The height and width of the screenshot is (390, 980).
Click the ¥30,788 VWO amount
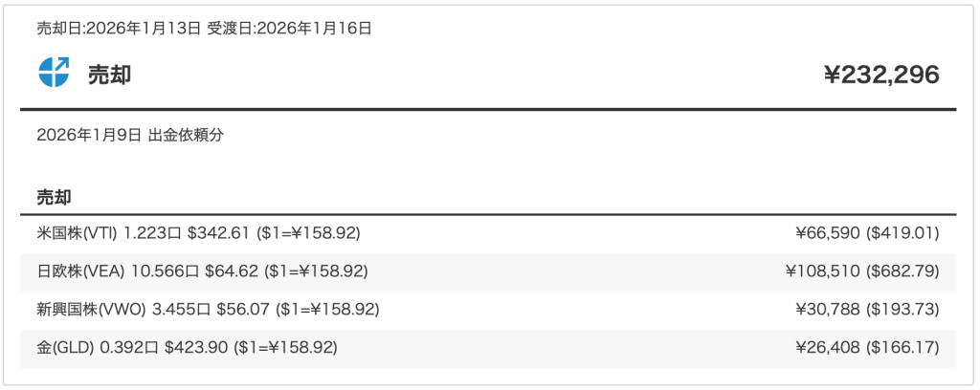pyautogui.click(x=828, y=310)
